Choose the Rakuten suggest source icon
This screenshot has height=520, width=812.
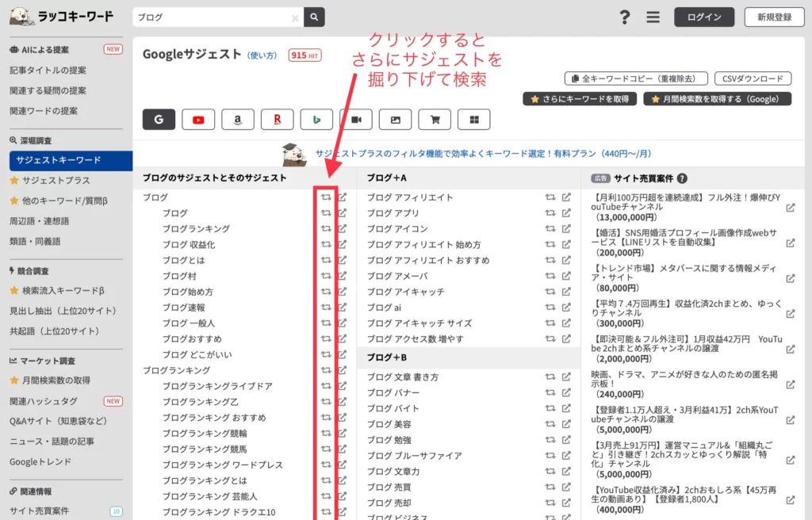(x=277, y=120)
